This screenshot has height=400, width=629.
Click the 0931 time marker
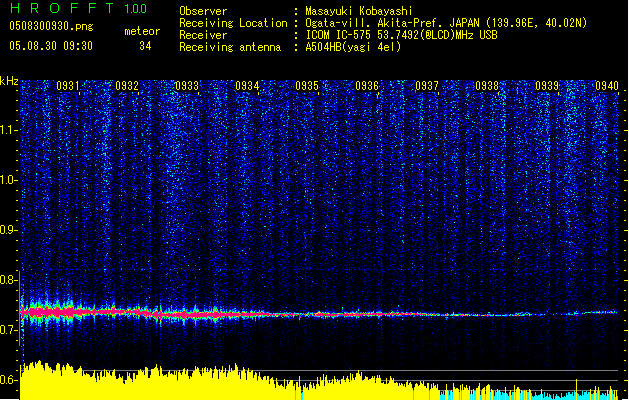pyautogui.click(x=68, y=86)
